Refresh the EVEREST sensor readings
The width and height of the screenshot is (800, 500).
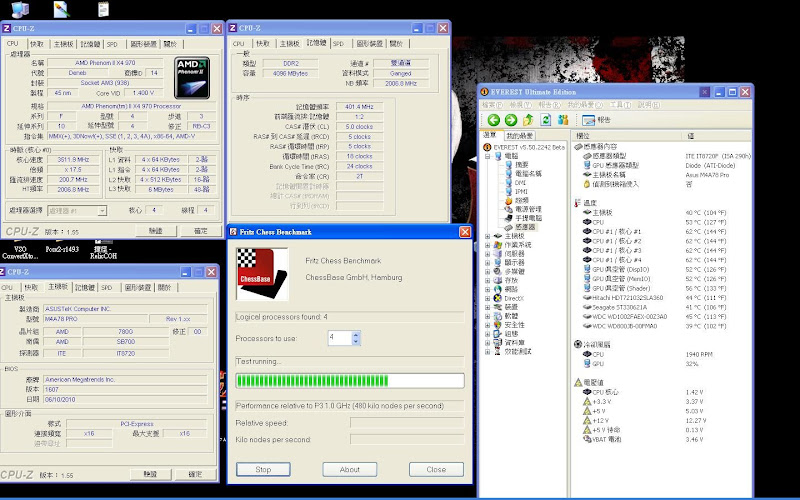coord(545,120)
